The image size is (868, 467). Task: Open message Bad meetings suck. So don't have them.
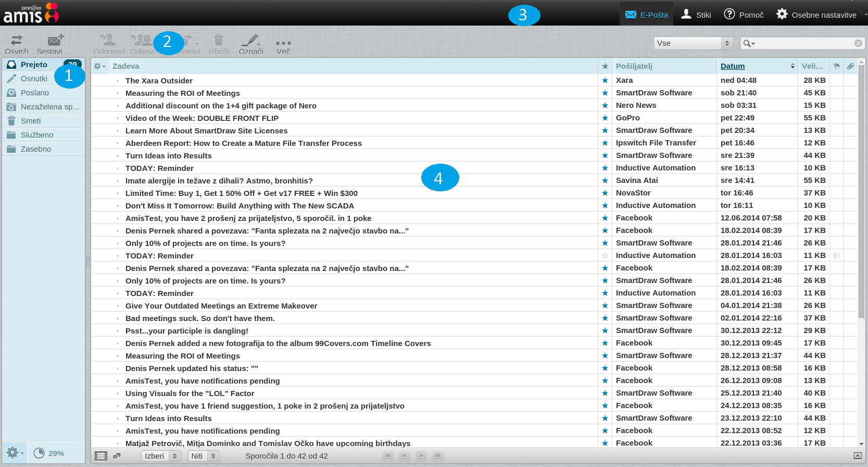click(x=200, y=318)
